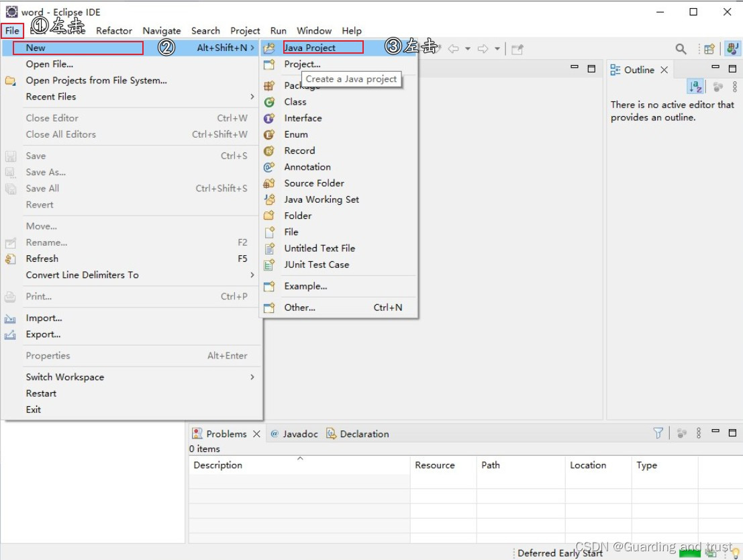Image resolution: width=743 pixels, height=560 pixels.
Task: Click the back navigation arrow in toolbar
Action: (454, 49)
